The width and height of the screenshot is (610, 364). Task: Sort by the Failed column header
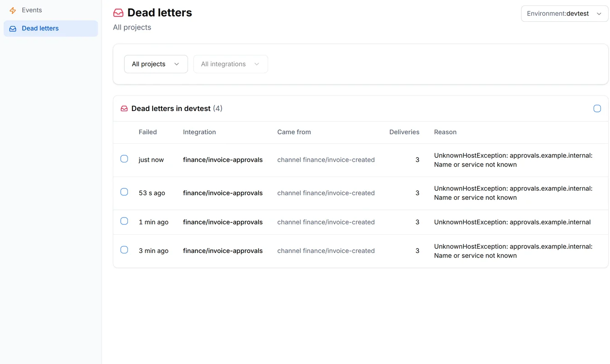147,132
